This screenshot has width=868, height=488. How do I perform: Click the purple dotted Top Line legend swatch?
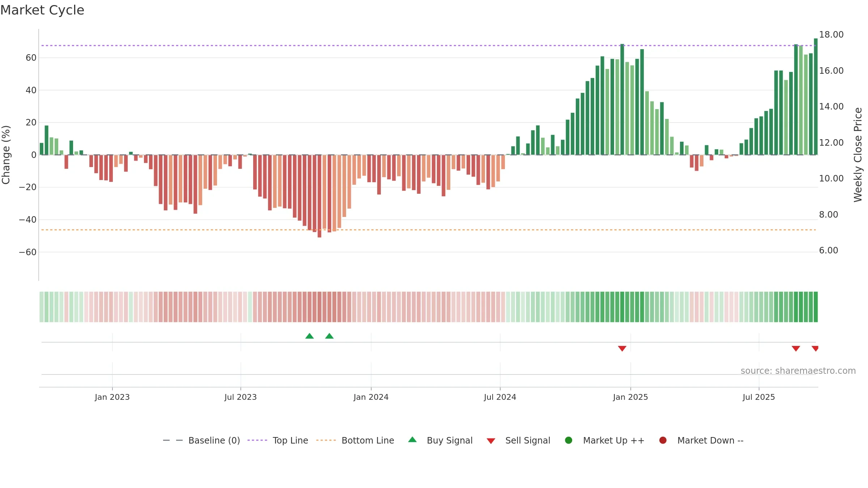[x=257, y=440]
